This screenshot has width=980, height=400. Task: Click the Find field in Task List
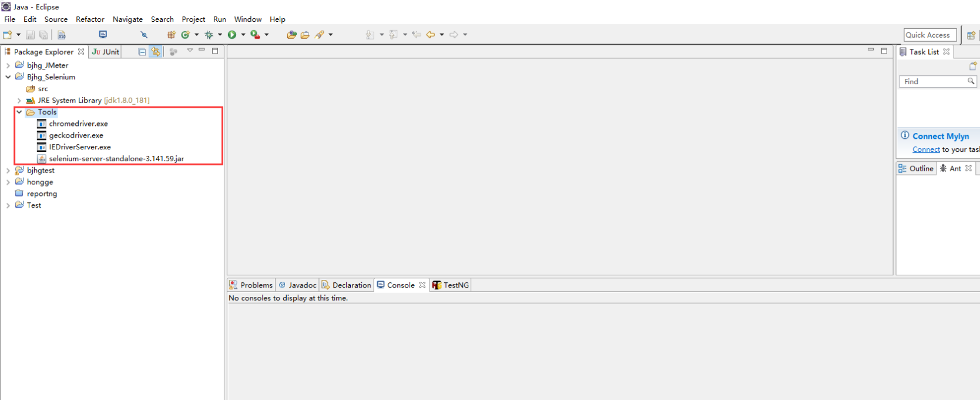click(x=938, y=82)
